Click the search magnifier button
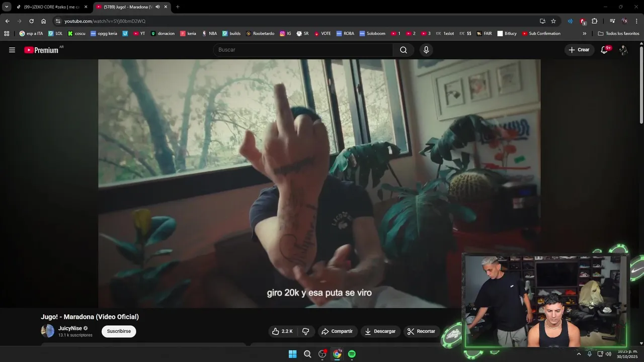The image size is (644, 362). pos(404,50)
